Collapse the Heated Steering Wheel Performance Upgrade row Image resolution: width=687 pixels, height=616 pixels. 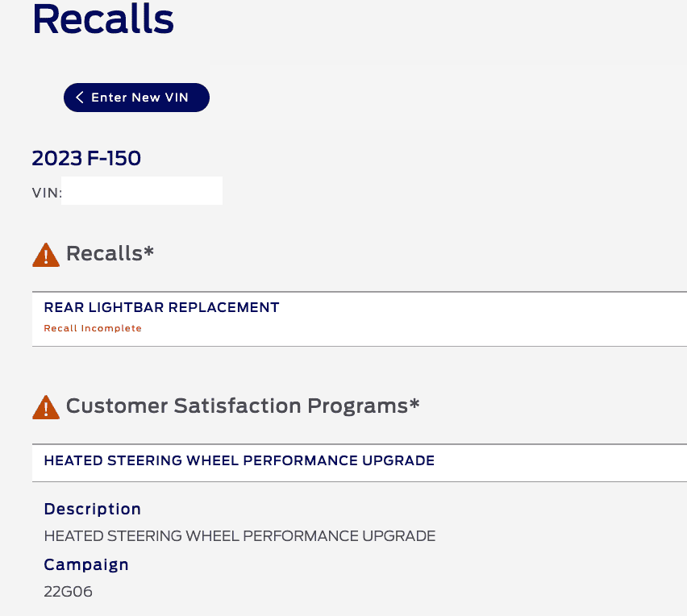pyautogui.click(x=239, y=461)
